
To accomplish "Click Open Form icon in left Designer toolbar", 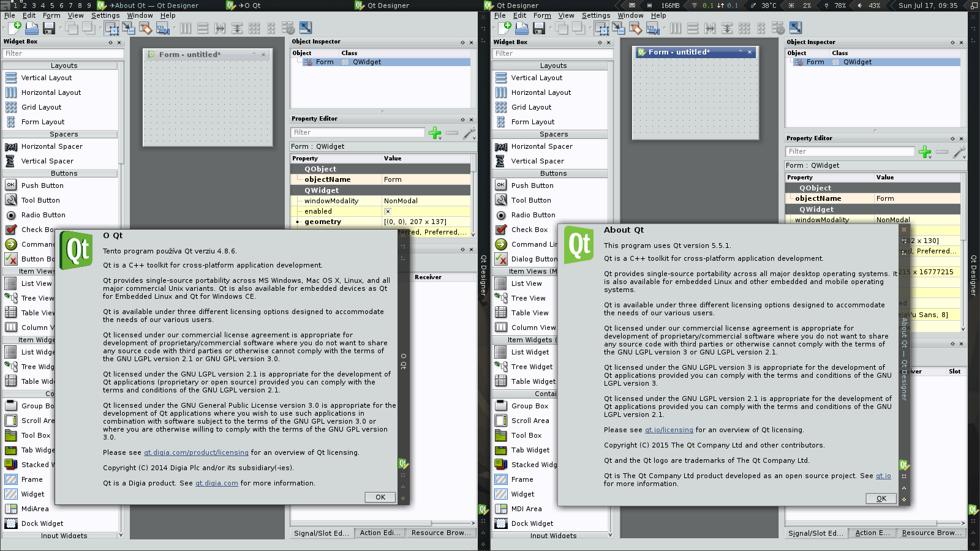I will point(32,28).
